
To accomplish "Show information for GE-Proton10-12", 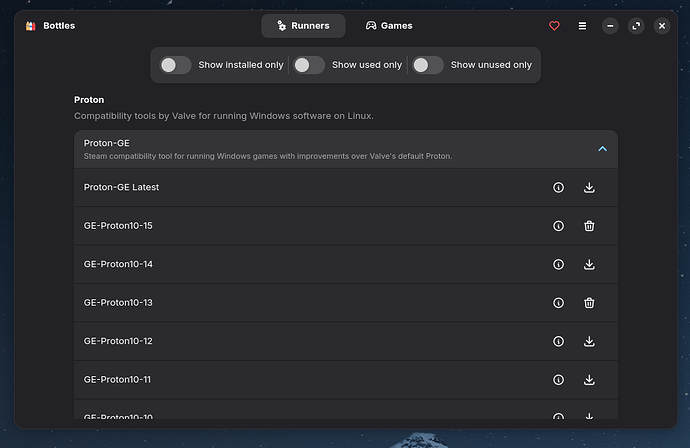I will pos(558,341).
